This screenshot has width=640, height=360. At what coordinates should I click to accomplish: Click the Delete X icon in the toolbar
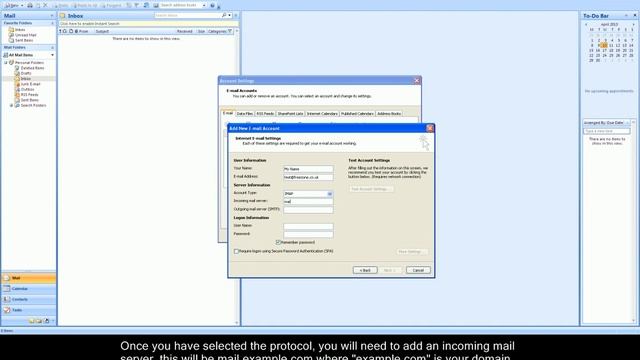click(x=45, y=5)
